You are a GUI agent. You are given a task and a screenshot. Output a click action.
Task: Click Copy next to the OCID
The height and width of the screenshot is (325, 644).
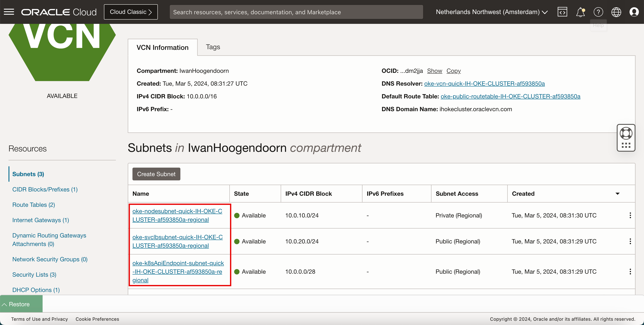(x=453, y=71)
